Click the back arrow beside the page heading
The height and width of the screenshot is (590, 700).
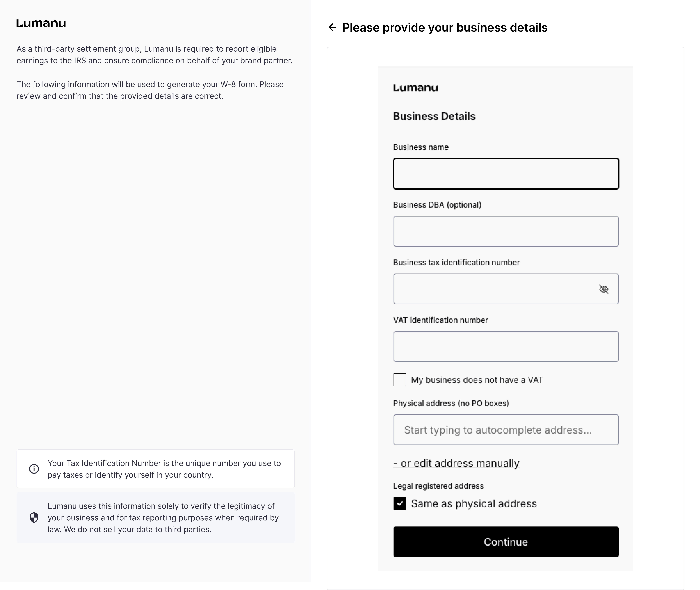point(332,27)
